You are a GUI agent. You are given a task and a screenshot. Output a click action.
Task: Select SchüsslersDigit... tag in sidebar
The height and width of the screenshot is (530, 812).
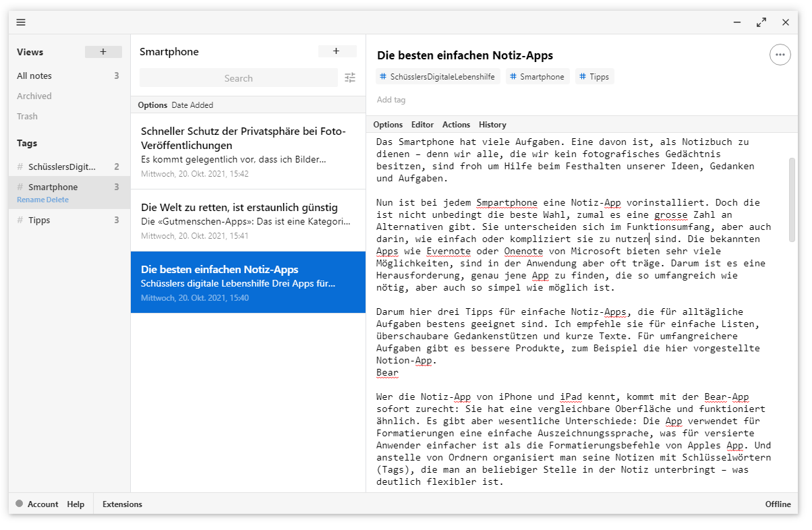click(x=69, y=167)
